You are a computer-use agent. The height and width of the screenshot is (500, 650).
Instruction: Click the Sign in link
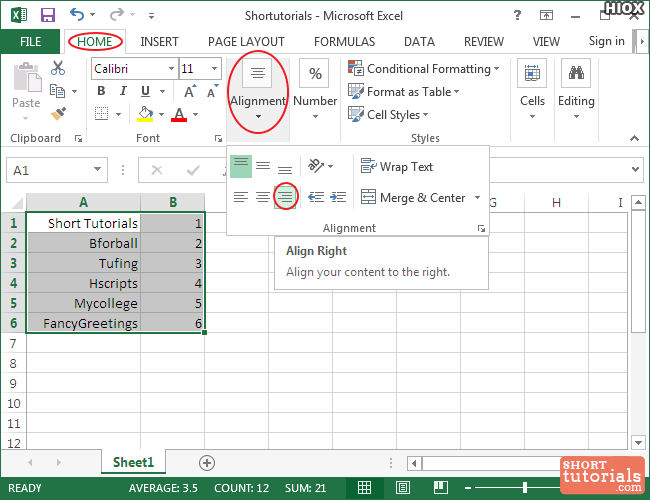[x=606, y=41]
